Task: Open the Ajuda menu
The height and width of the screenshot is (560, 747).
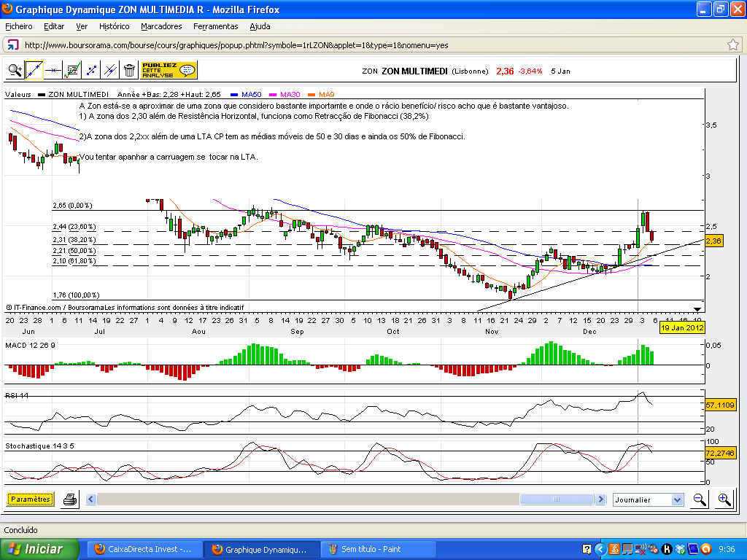Action: tap(260, 27)
